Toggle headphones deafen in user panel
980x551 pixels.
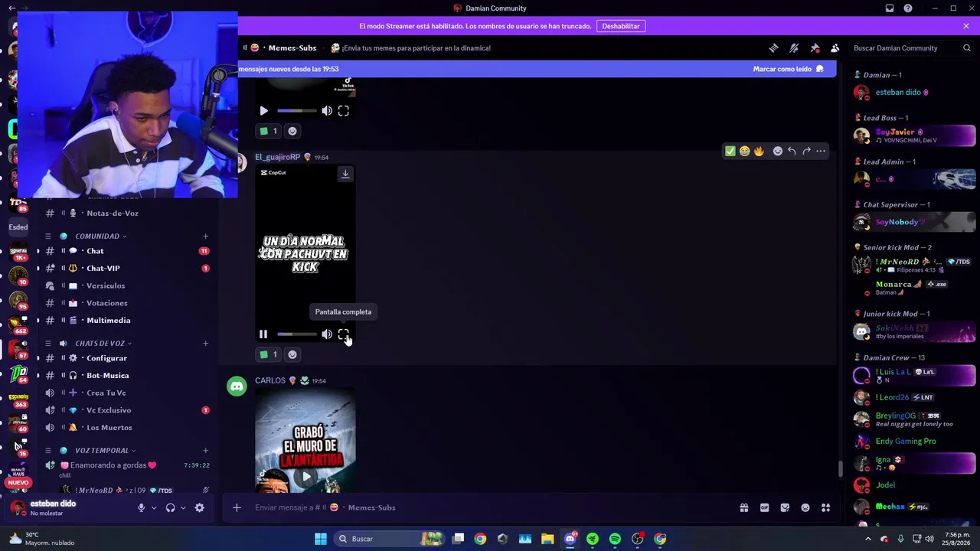pyautogui.click(x=170, y=507)
